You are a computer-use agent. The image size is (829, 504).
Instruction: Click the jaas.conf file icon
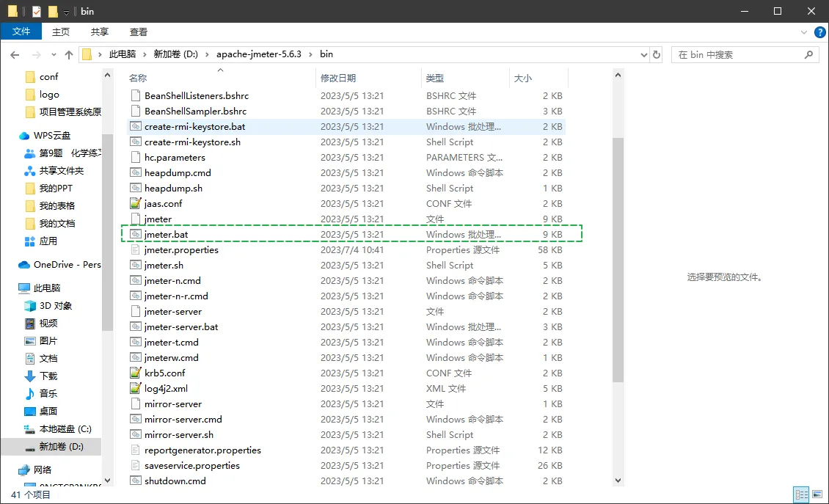pos(136,204)
